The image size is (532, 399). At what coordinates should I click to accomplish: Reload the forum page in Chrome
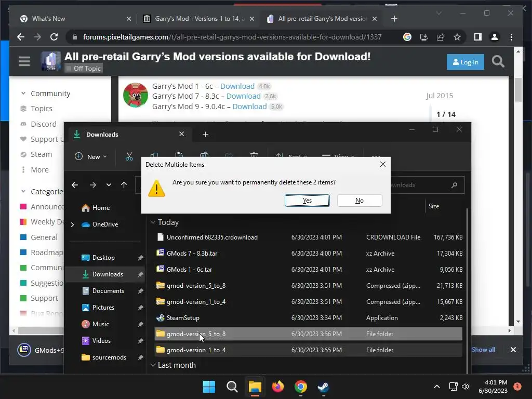[54, 37]
